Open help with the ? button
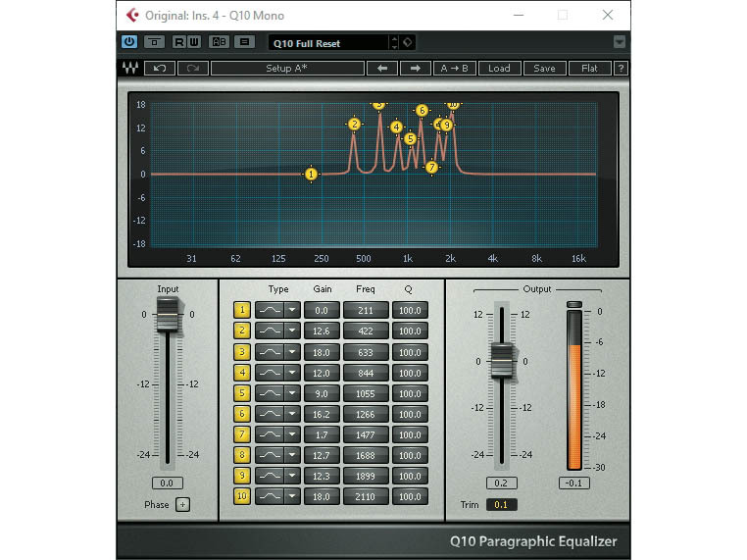The width and height of the screenshot is (747, 560). [621, 68]
